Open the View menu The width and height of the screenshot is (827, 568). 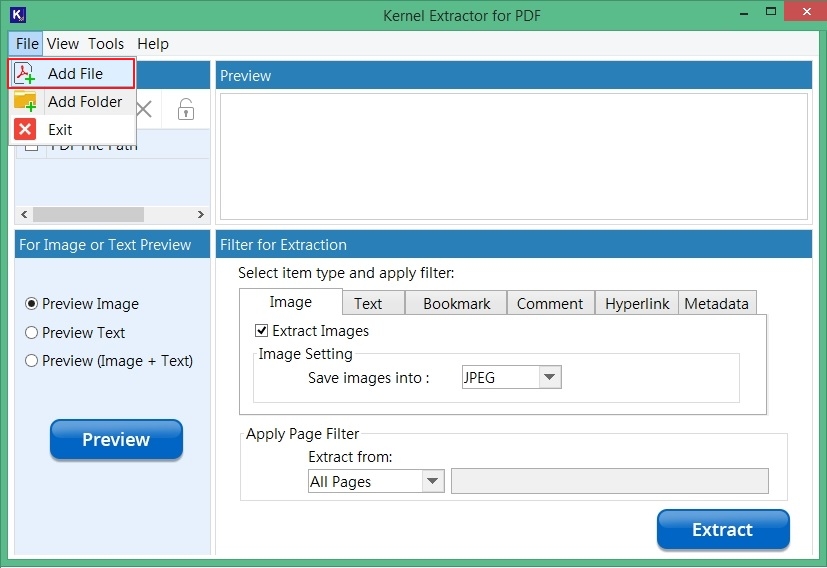coord(62,44)
